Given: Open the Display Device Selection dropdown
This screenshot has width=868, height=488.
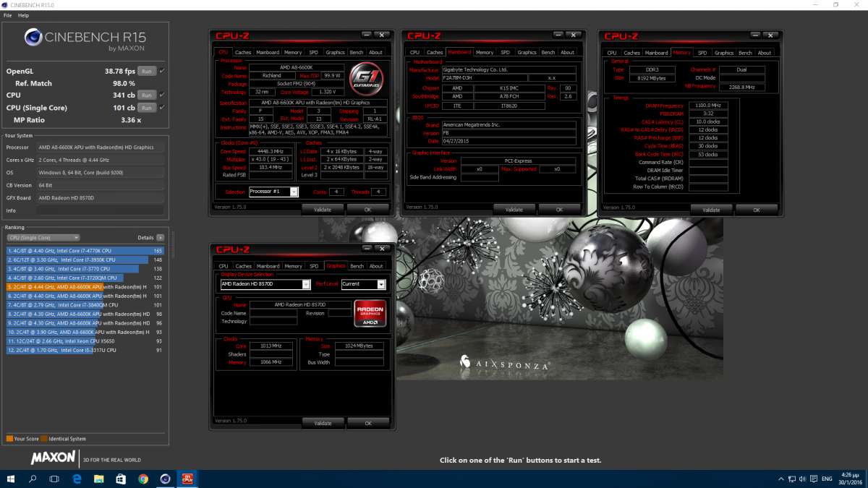Looking at the screenshot, I should click(265, 284).
